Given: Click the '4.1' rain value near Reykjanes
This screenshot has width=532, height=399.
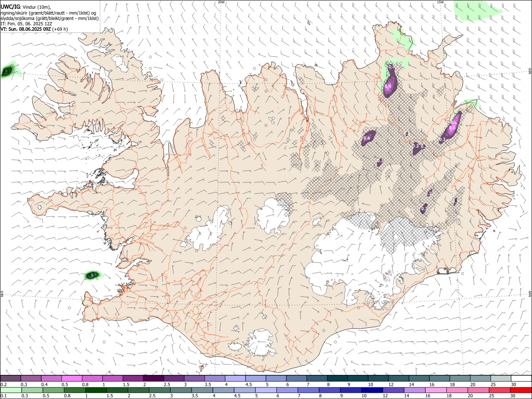Looking at the screenshot, I should click(x=93, y=275).
